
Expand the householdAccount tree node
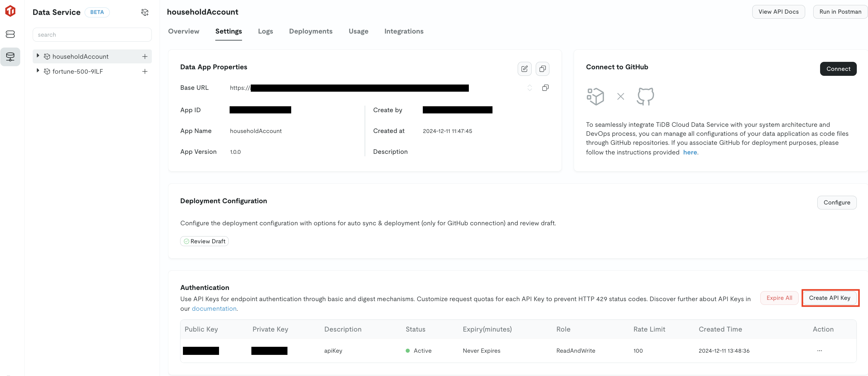tap(38, 56)
